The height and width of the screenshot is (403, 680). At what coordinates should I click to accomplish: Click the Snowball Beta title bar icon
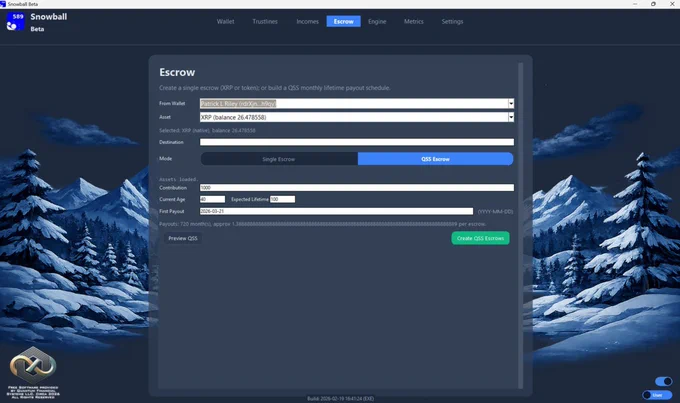(3, 4)
